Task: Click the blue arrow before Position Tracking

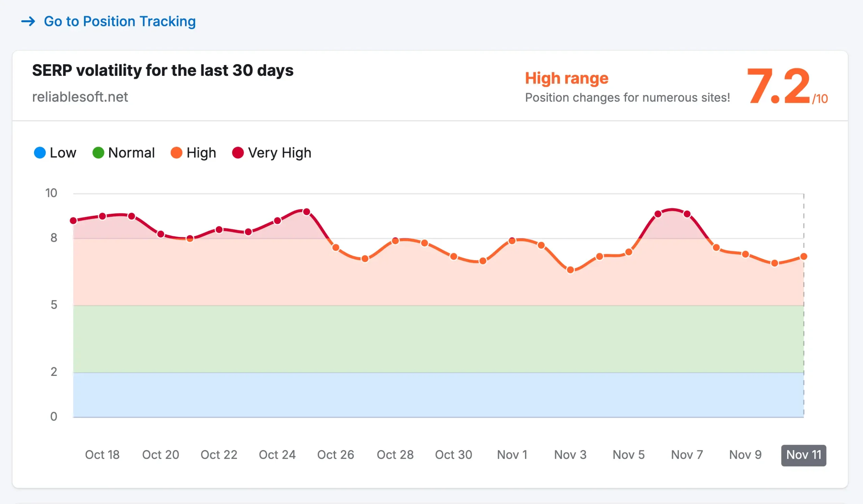Action: coord(28,21)
